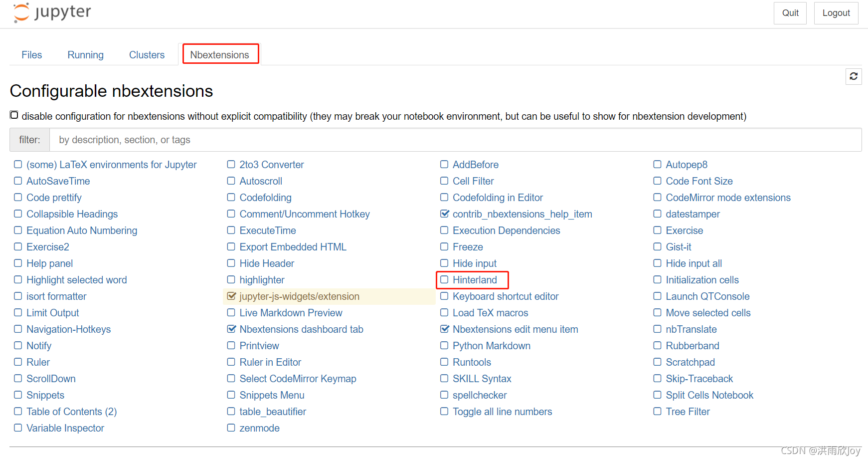
Task: Switch to the Running tab
Action: click(86, 55)
